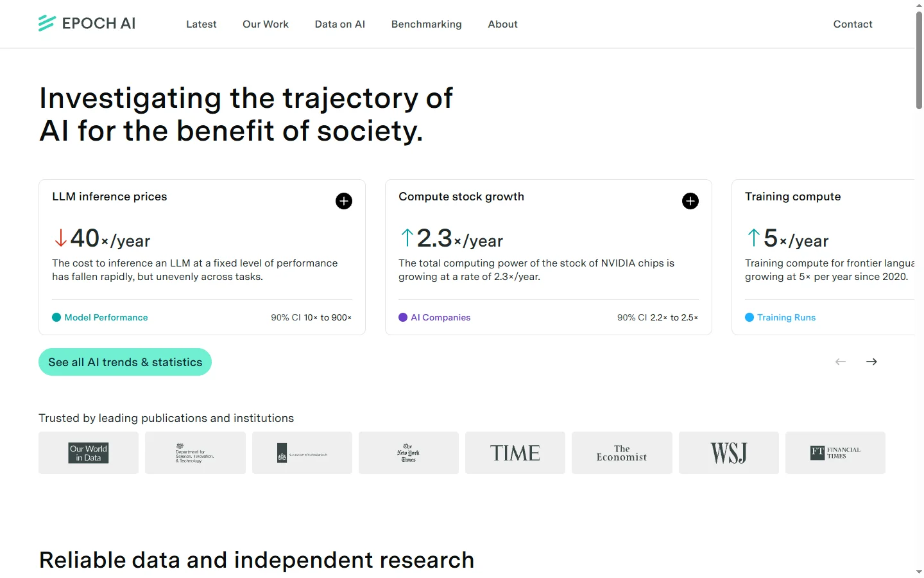Open the Data on AI menu

click(x=340, y=24)
